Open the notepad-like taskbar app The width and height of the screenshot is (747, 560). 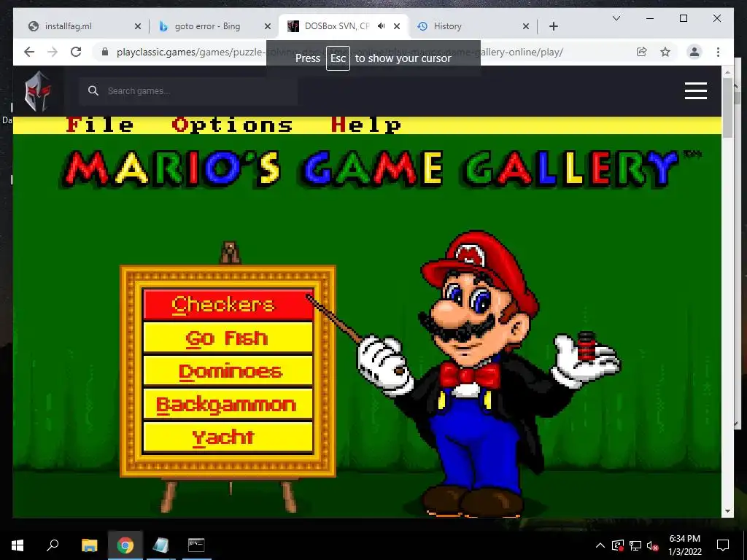tap(160, 545)
